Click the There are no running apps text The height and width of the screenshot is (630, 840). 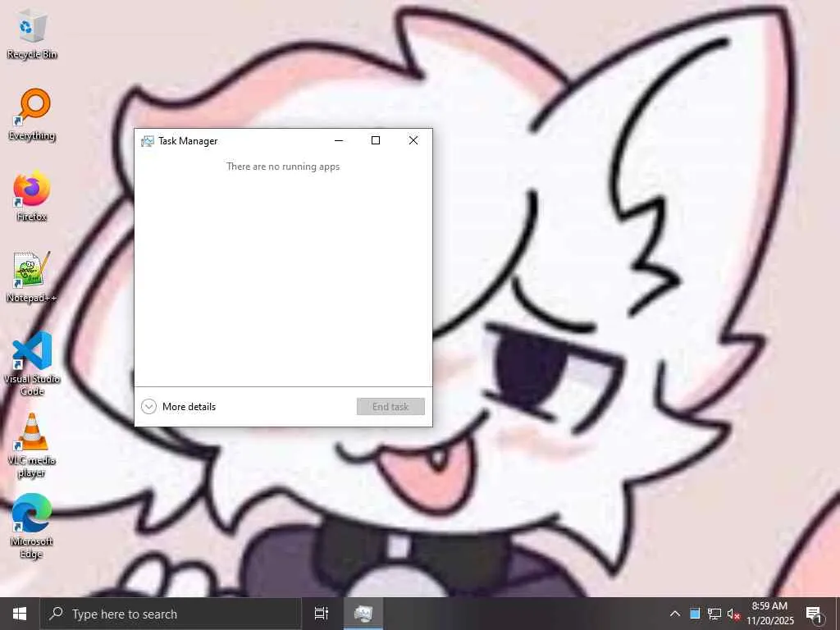click(283, 167)
